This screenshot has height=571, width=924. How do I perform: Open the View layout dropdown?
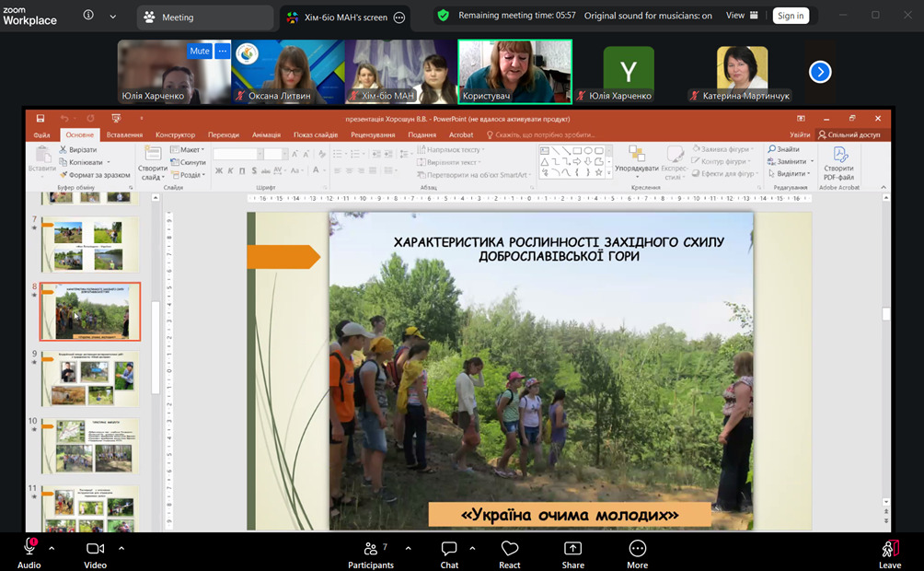click(742, 16)
